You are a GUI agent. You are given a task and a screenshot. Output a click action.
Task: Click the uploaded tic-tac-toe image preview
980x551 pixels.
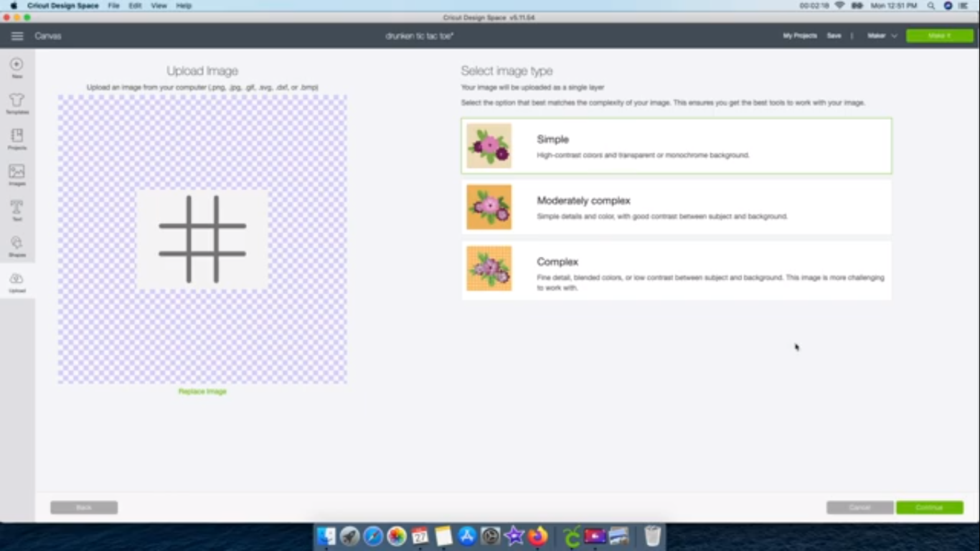click(x=202, y=238)
